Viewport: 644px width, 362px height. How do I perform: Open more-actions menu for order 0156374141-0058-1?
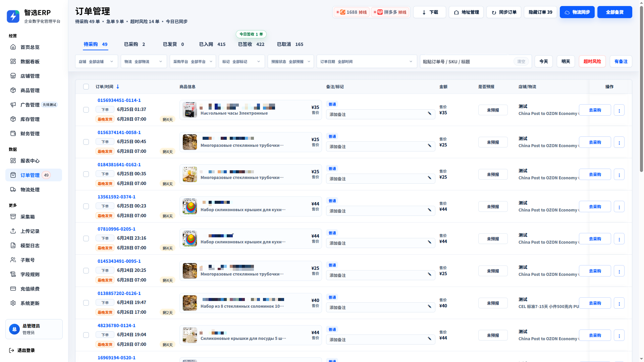(x=619, y=142)
